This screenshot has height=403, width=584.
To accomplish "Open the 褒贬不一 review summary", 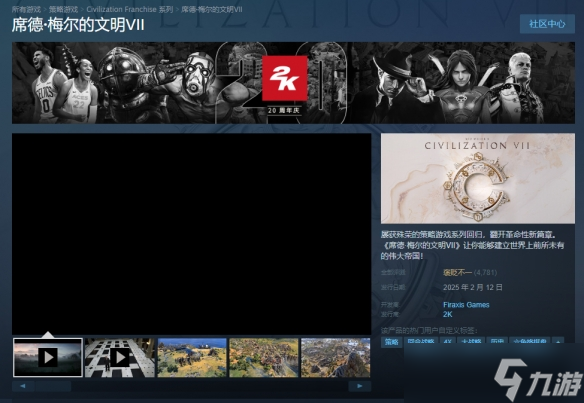I will [457, 273].
